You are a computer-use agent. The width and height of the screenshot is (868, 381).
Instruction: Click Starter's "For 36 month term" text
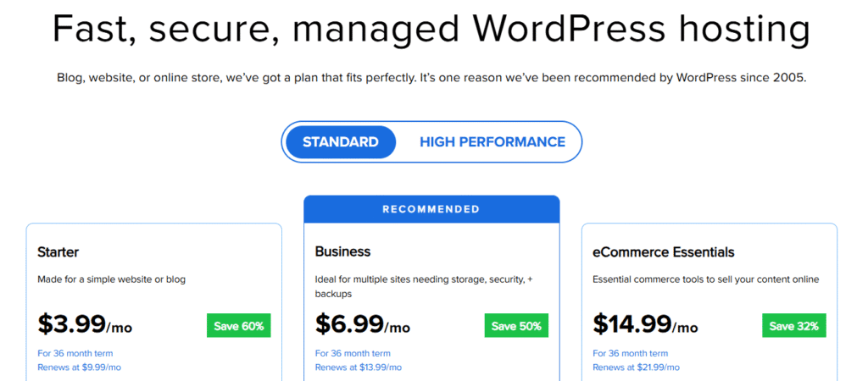tap(75, 353)
